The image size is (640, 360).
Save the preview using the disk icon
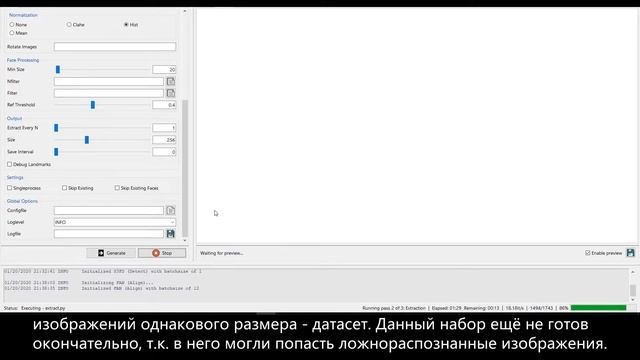[631, 253]
